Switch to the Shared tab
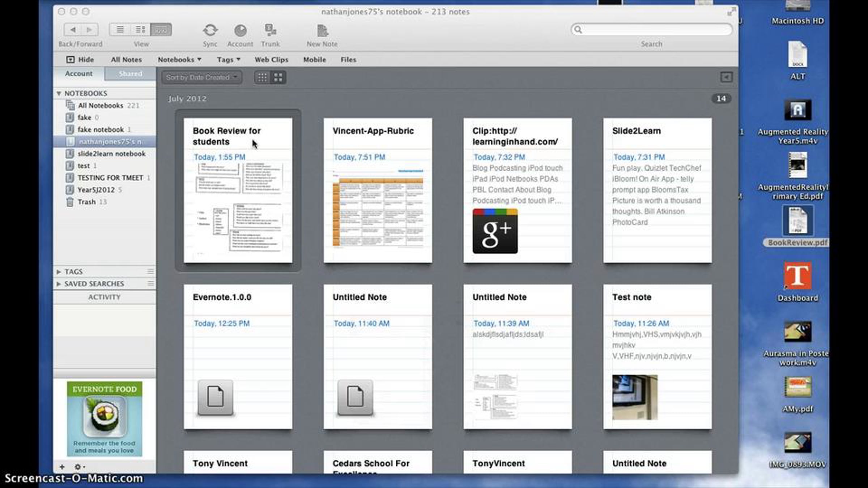Image resolution: width=868 pixels, height=488 pixels. pyautogui.click(x=131, y=74)
